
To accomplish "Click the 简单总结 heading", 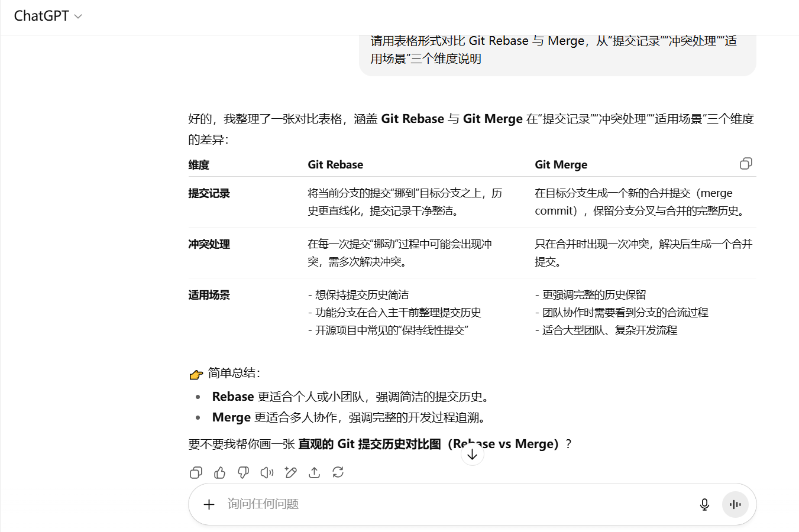I will point(225,373).
